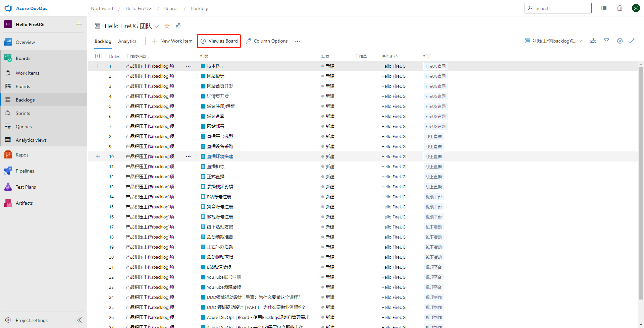Click New Work Item button
This screenshot has height=328, width=644.
pyautogui.click(x=172, y=41)
